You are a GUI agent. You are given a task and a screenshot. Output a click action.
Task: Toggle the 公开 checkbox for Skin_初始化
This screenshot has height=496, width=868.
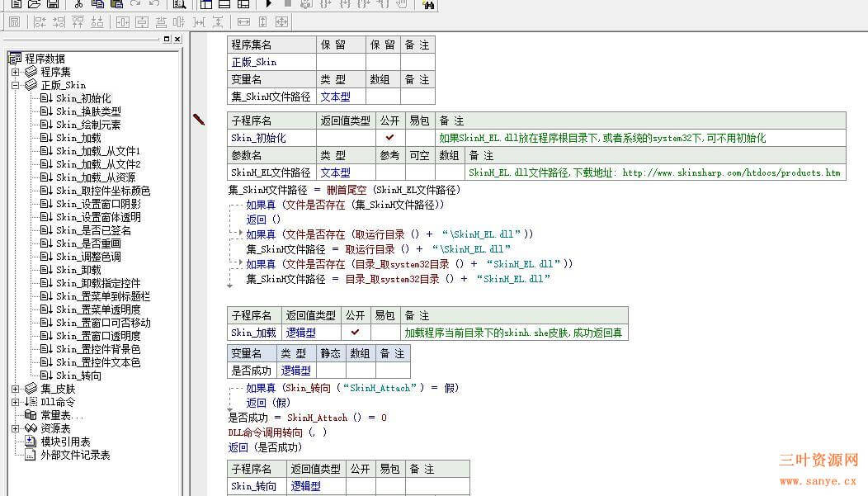point(390,137)
